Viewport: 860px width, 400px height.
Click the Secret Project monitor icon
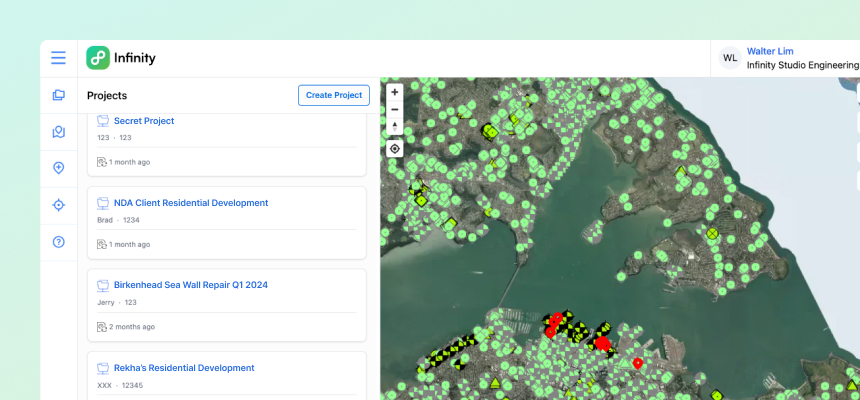pos(103,121)
